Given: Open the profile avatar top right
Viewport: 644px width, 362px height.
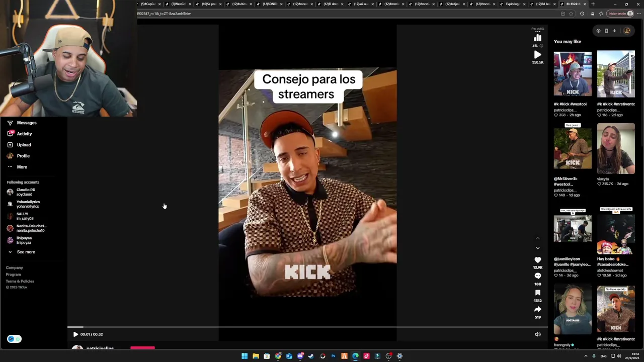Looking at the screenshot, I should [627, 31].
